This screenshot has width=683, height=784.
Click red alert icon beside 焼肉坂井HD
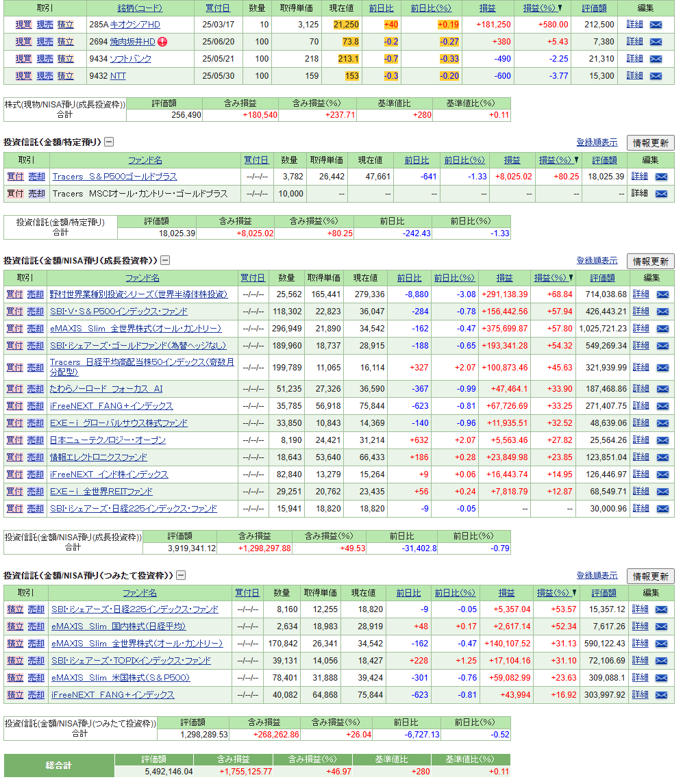(162, 42)
